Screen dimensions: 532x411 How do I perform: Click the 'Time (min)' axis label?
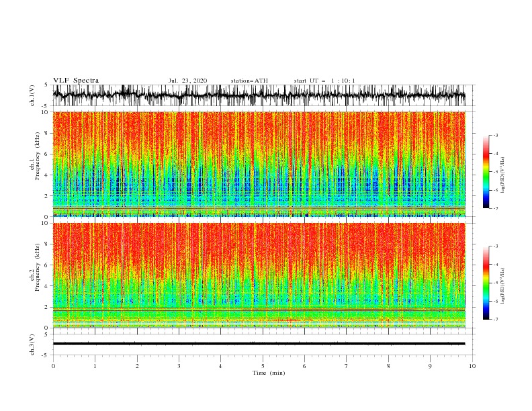[x=269, y=373]
